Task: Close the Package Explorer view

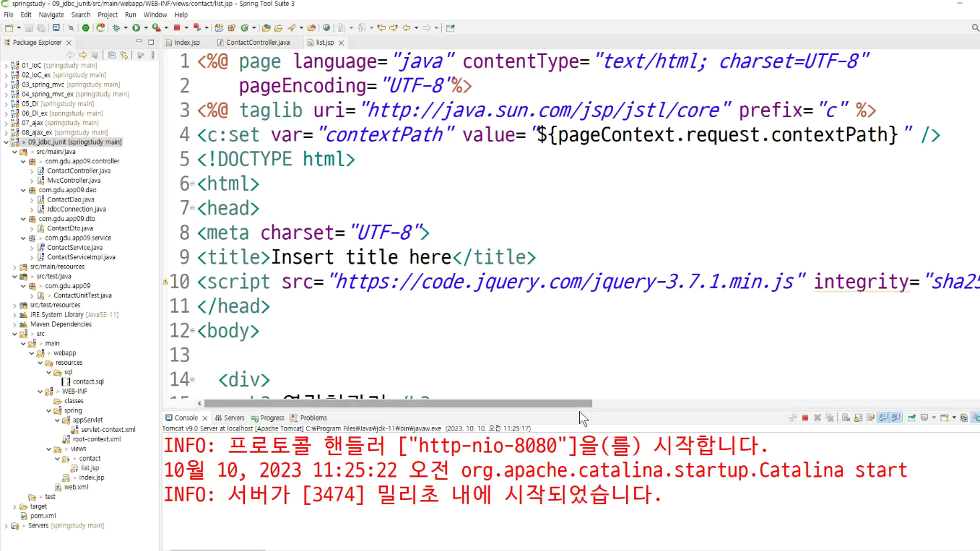Action: [69, 43]
